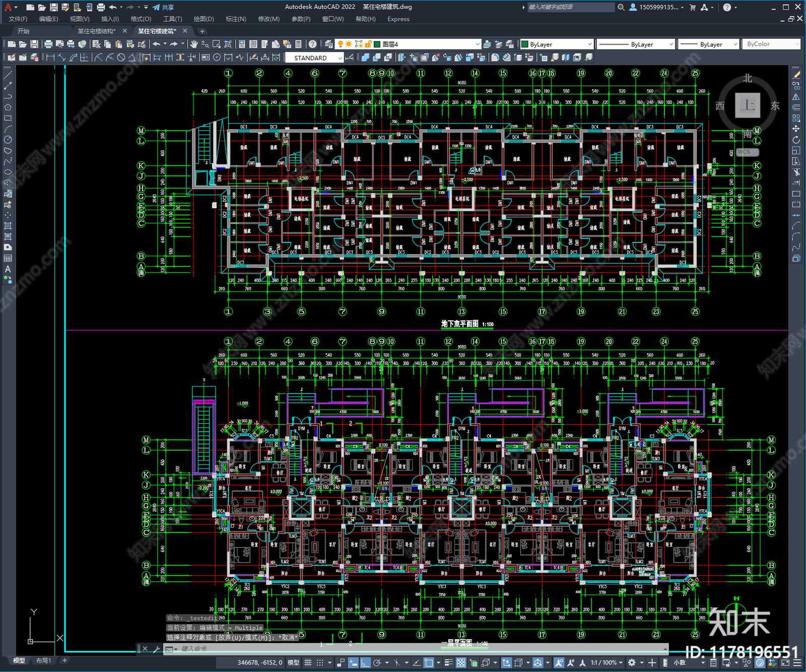Click the keyword search input field
The image size is (806, 672).
tap(571, 7)
